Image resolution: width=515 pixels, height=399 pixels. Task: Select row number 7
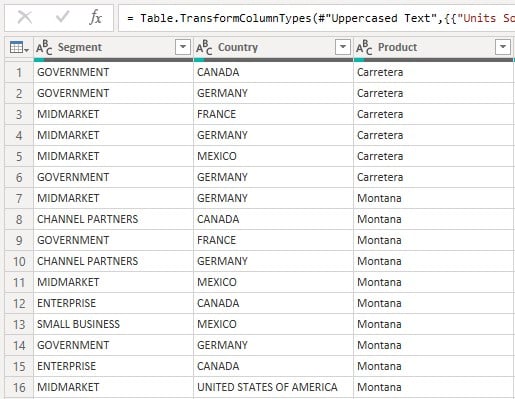pos(19,198)
